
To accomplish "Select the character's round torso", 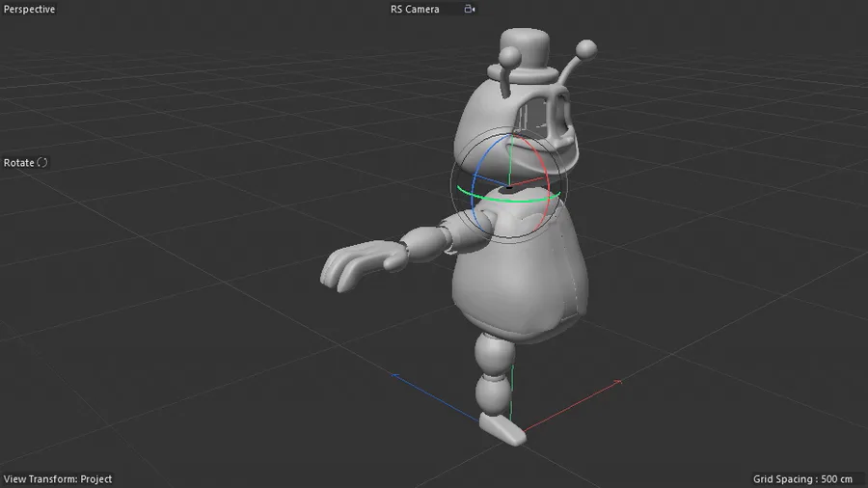I will (519, 268).
